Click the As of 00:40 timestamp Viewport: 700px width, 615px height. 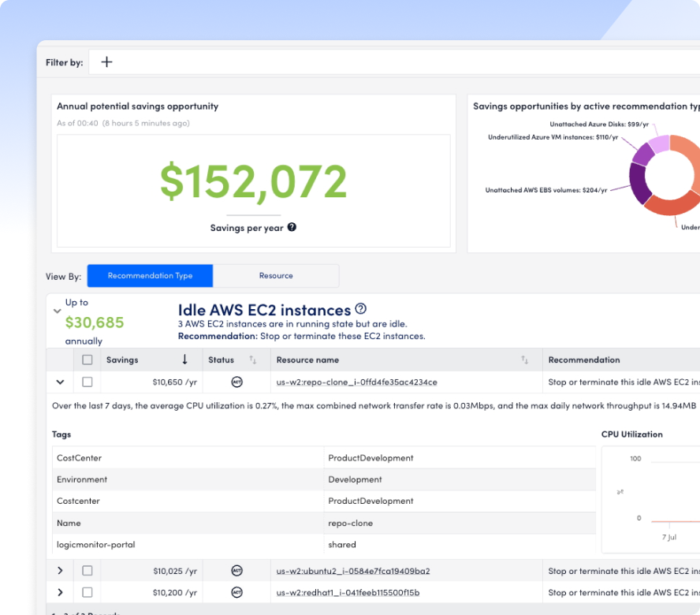coord(123,123)
